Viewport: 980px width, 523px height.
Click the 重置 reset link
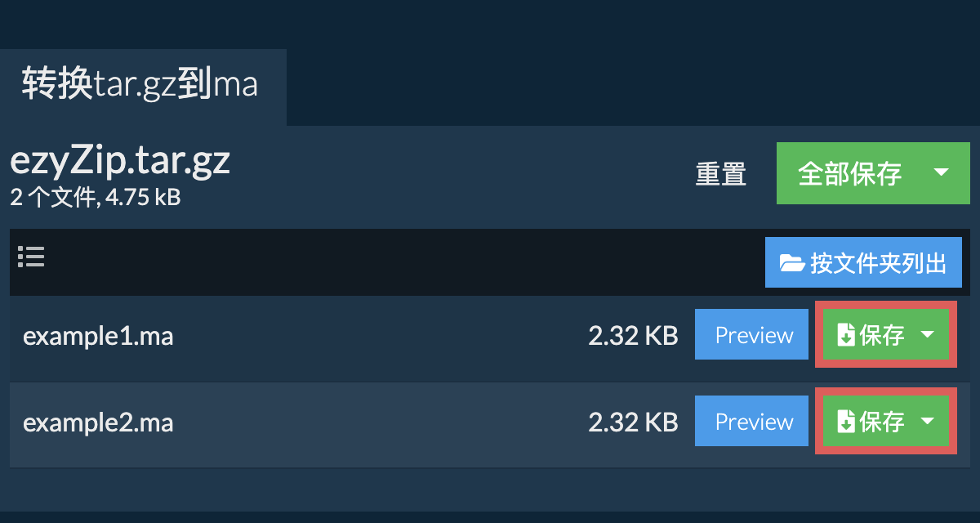(x=720, y=174)
